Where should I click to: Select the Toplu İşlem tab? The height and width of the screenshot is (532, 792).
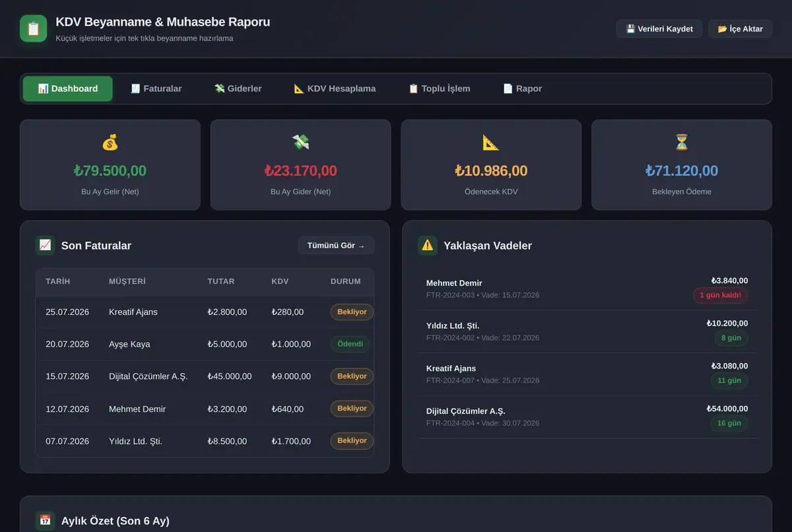click(440, 89)
